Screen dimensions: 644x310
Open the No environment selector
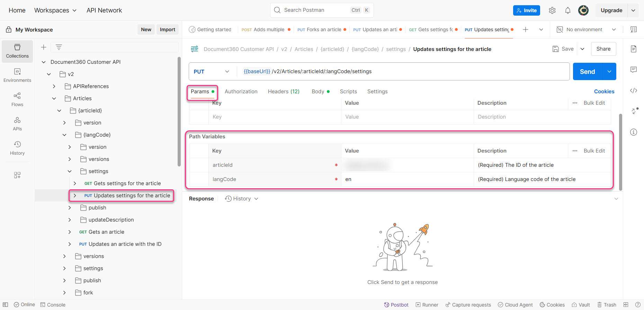586,29
